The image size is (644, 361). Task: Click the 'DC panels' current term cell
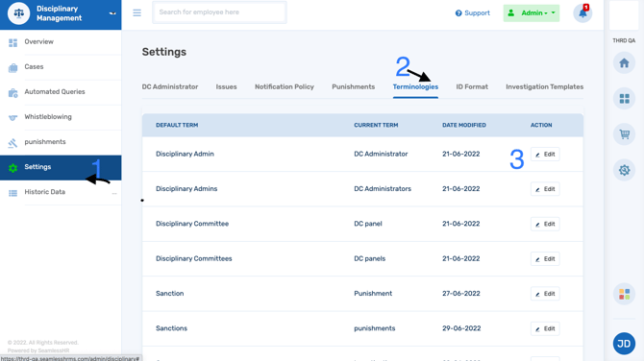click(x=370, y=258)
